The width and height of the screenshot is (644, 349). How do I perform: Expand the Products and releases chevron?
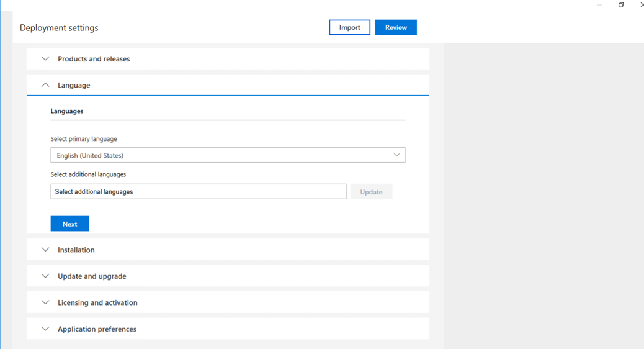[x=45, y=59]
